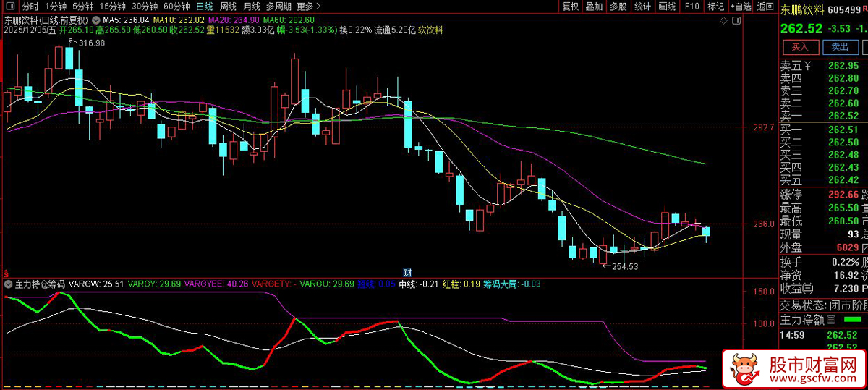The height and width of the screenshot is (390, 868).
Task: Open 多周期 multi-period view
Action: (x=278, y=7)
